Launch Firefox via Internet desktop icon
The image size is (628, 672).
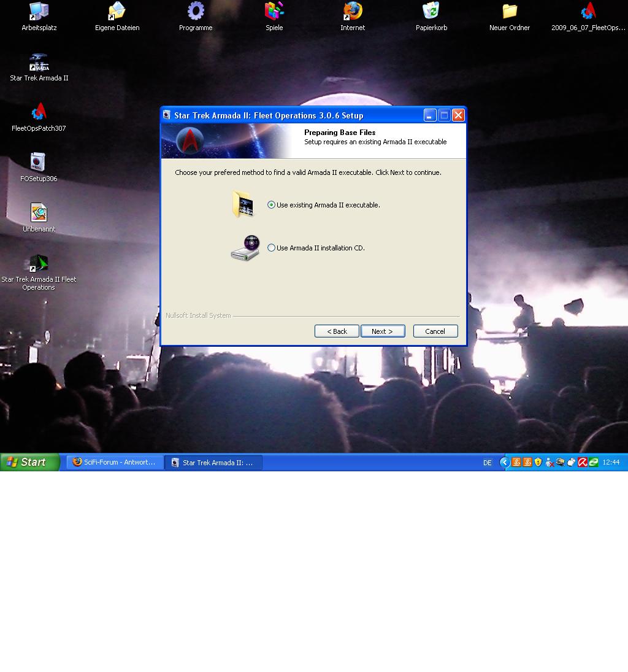(x=353, y=12)
